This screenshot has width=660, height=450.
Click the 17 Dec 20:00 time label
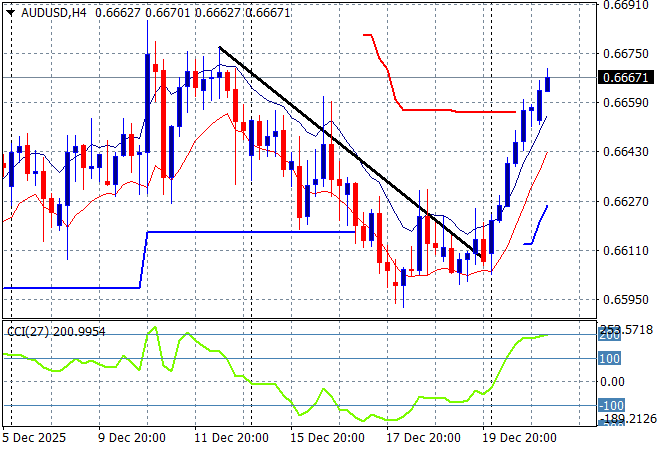(423, 438)
